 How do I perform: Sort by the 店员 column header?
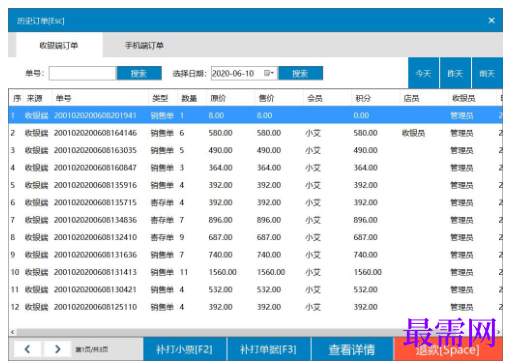424,98
